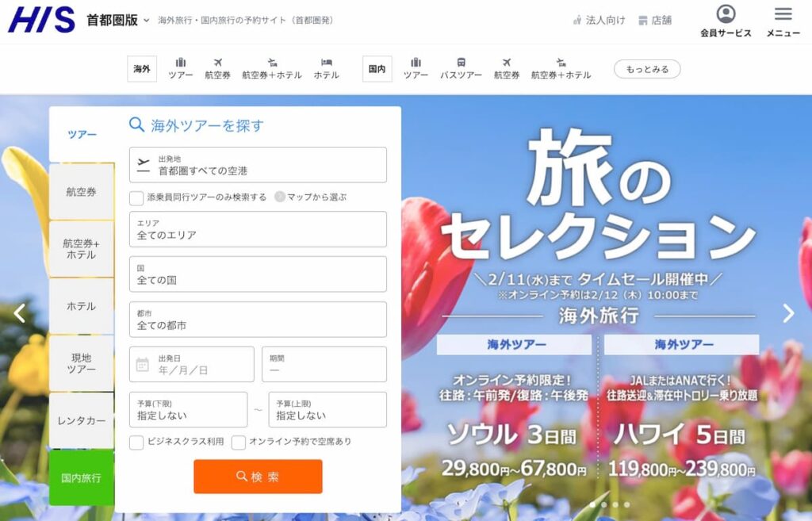Open the エリア selection field
Screen dimensions: 812x521
[x=258, y=229]
